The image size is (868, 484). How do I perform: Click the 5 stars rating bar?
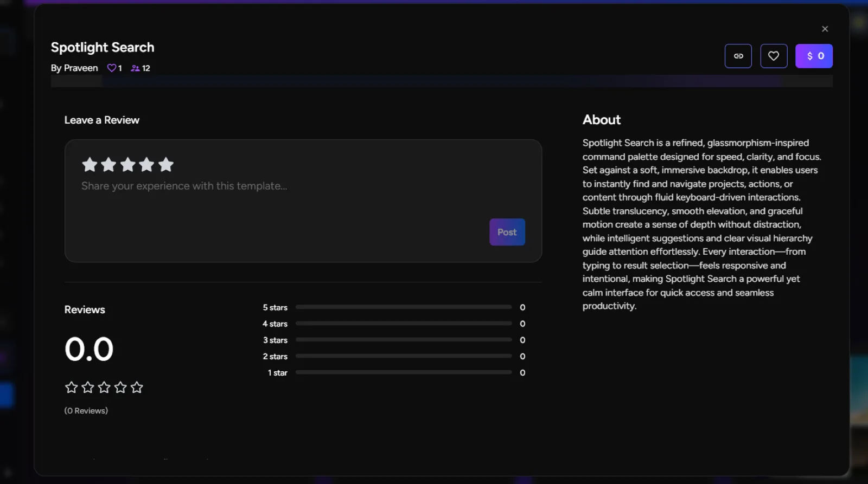click(x=404, y=307)
